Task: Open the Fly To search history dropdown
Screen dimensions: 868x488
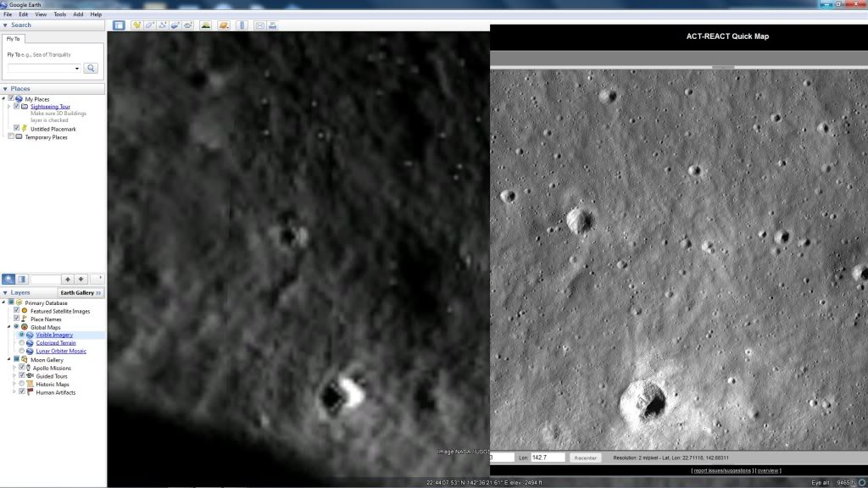Action: click(x=77, y=69)
